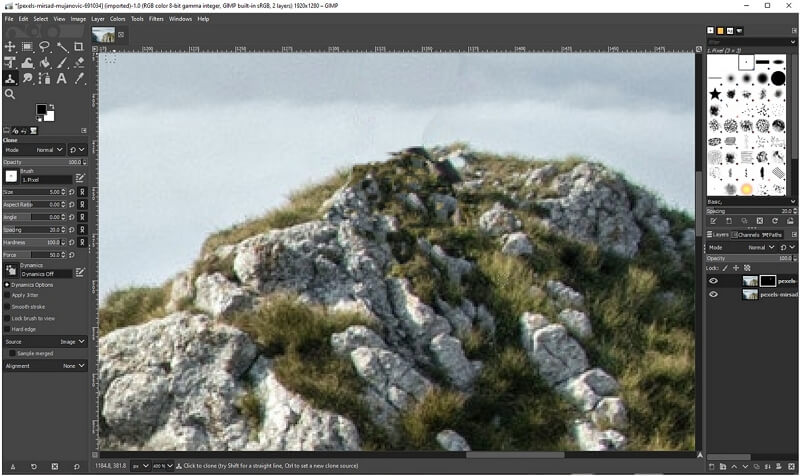
Task: Select the Paths tool
Action: tap(45, 79)
